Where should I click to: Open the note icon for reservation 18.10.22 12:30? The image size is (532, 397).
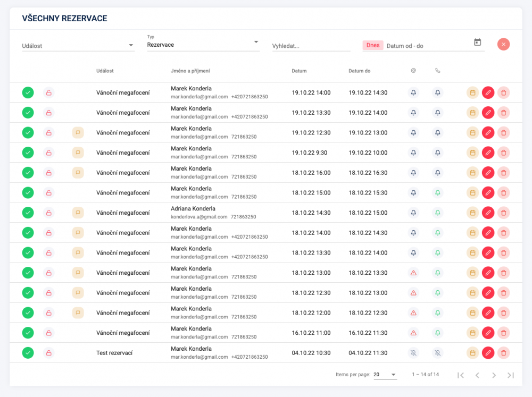click(x=78, y=293)
